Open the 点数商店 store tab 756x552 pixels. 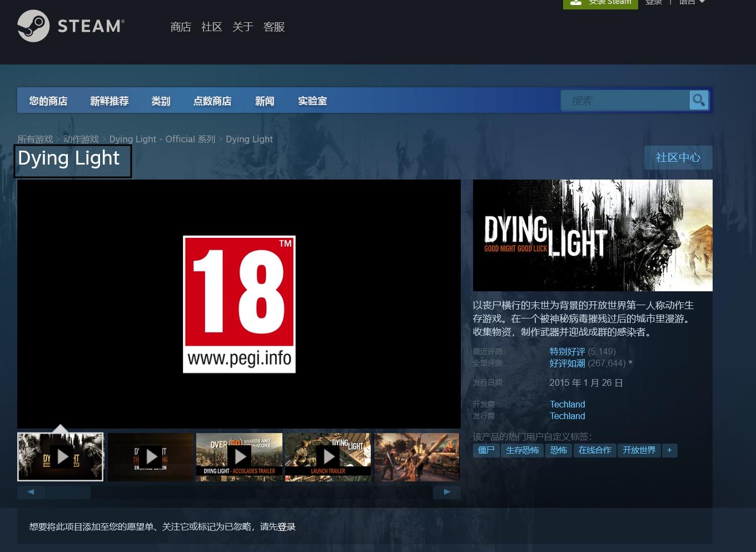point(212,101)
